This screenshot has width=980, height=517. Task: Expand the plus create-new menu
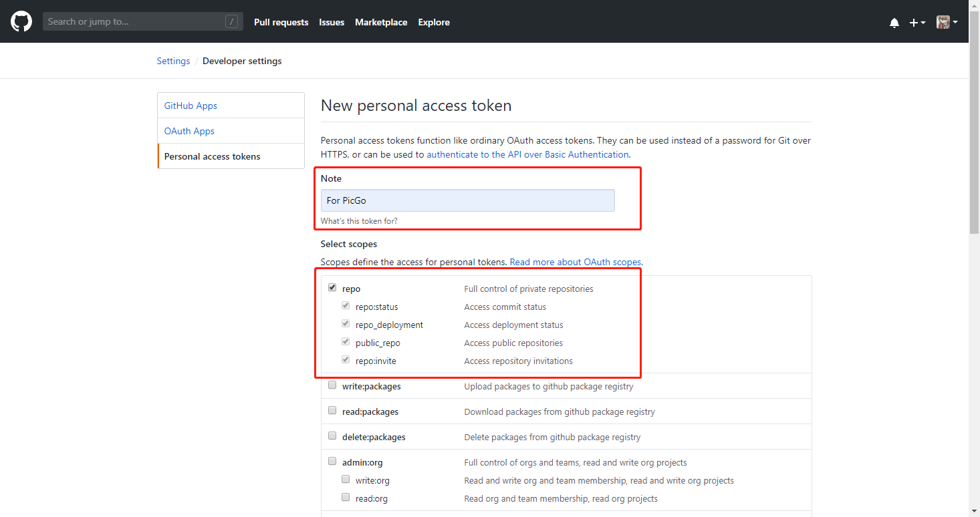point(917,22)
